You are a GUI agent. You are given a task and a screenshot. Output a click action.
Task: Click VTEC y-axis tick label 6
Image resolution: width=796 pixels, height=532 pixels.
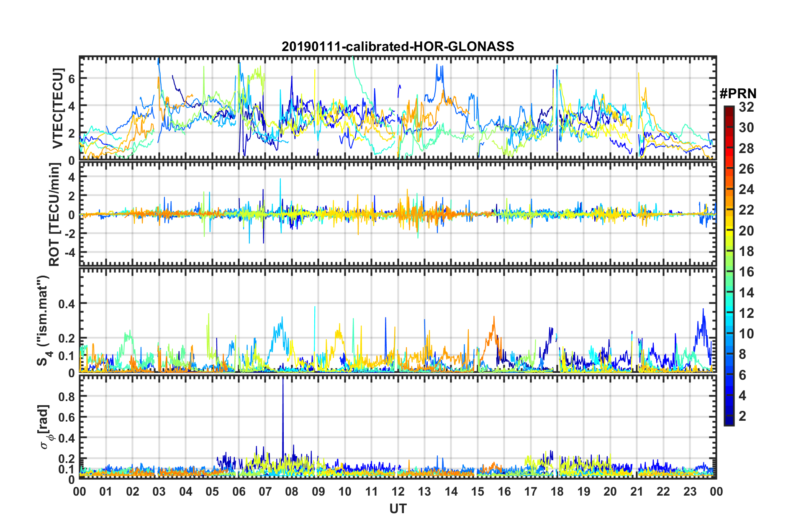point(72,79)
